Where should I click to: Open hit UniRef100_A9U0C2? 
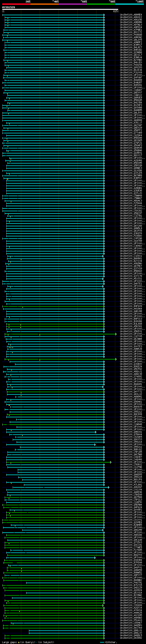coord(131,17)
